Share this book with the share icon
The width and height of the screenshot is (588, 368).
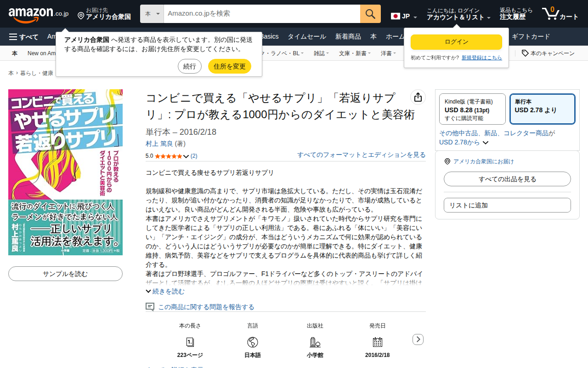[x=418, y=97]
